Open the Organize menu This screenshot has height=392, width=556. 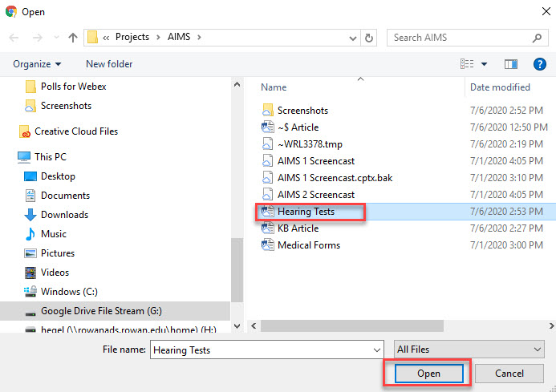pos(37,64)
